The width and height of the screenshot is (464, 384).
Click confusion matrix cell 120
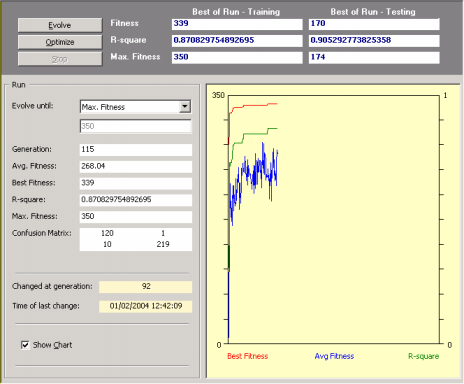point(107,233)
